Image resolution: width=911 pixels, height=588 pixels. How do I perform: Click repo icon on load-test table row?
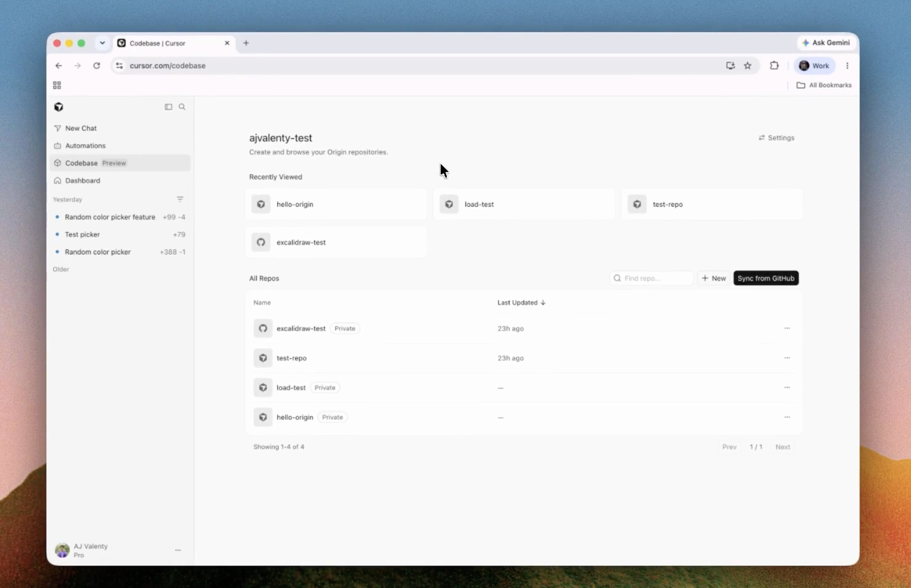click(x=263, y=387)
